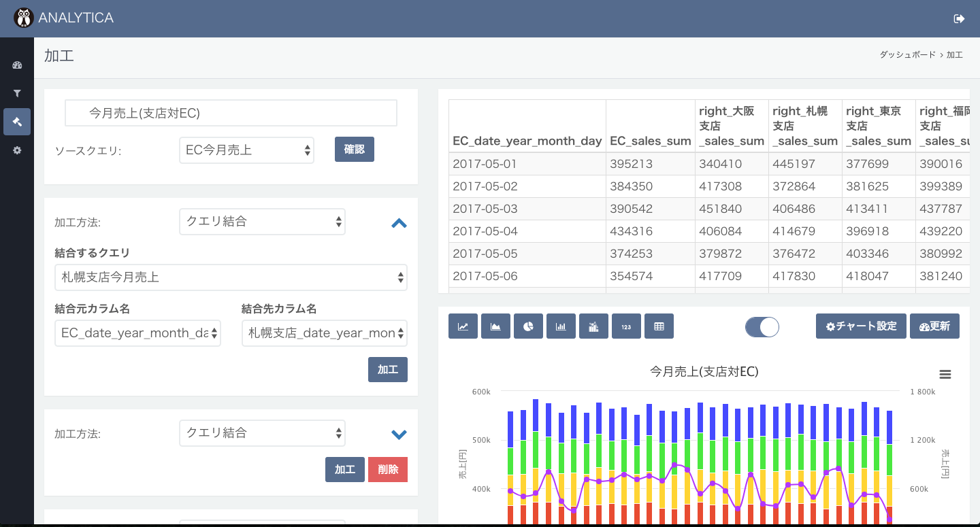Open the dashboard gauge sidebar icon

coord(17,65)
